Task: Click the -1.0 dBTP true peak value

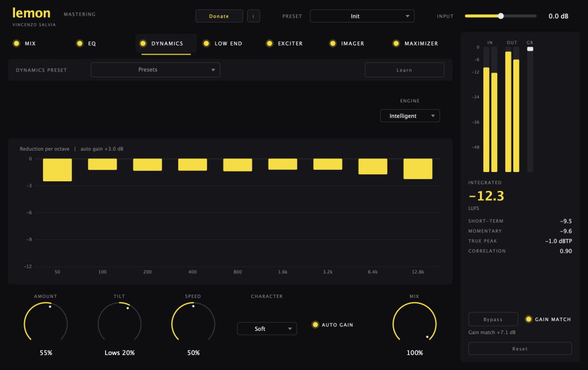Action: (x=558, y=241)
